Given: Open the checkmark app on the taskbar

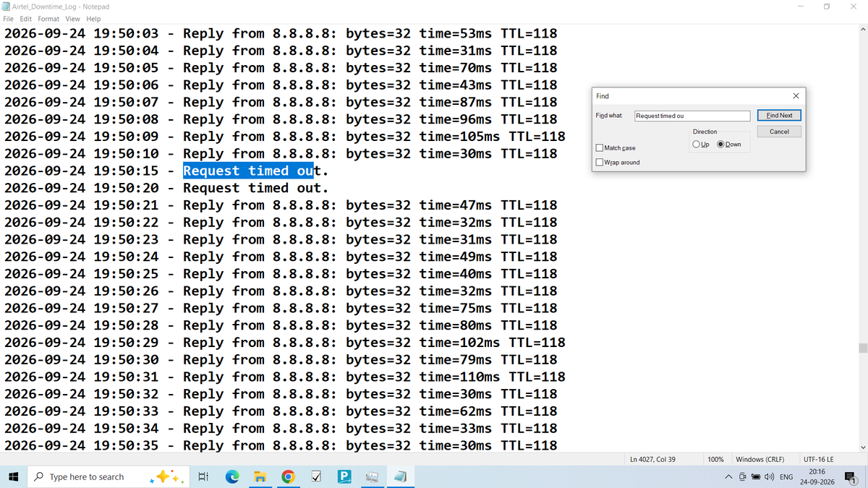Looking at the screenshot, I should click(x=316, y=477).
